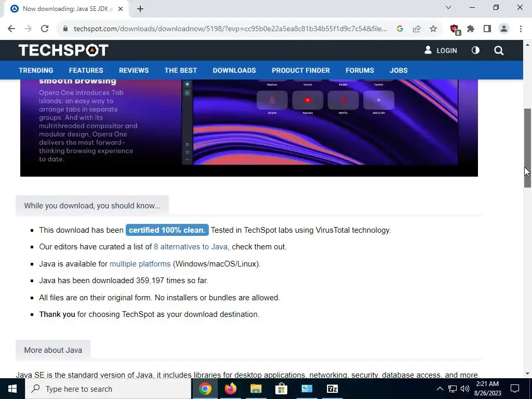Close the Java SE JDK download tab

pyautogui.click(x=121, y=9)
